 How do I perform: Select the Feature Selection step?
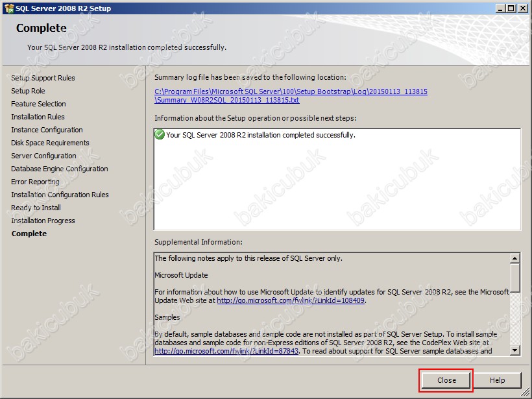(39, 104)
